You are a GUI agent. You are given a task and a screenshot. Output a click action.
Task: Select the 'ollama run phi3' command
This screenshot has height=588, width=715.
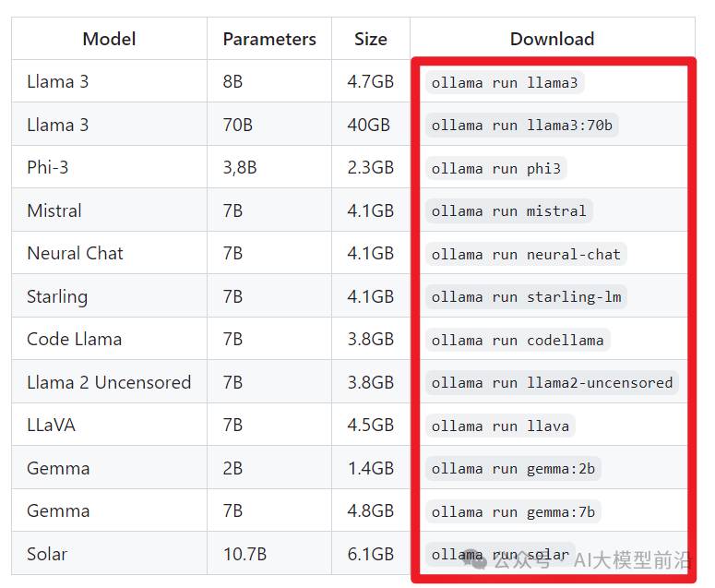[x=495, y=168]
